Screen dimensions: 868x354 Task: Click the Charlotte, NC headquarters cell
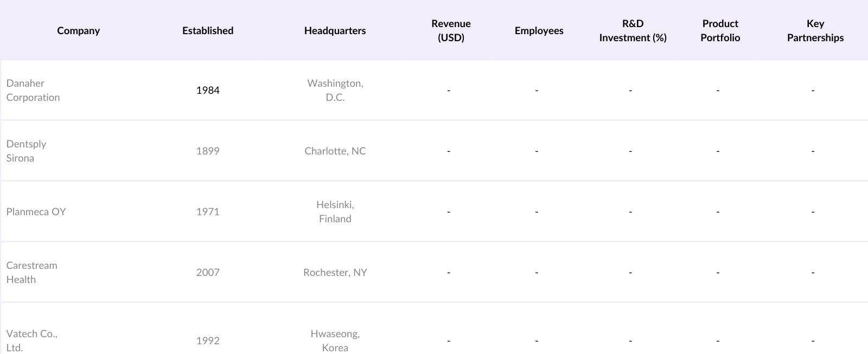[335, 151]
